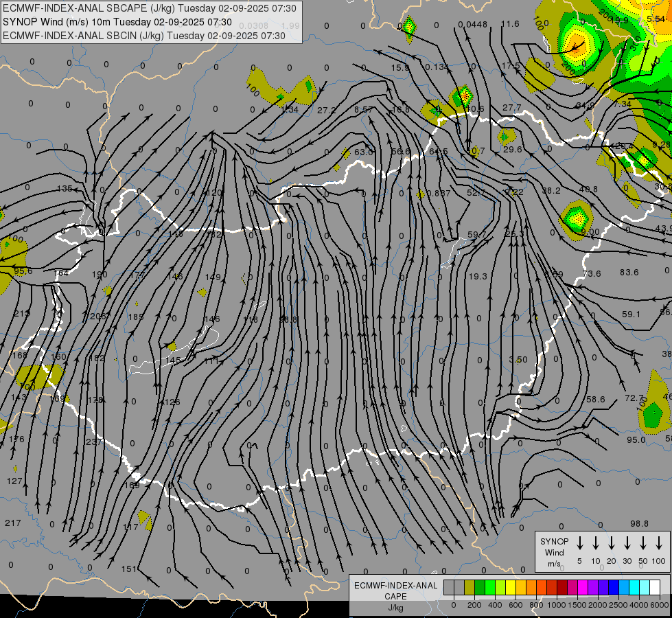Click the map value 95.6
The width and height of the screenshot is (672, 618).
tap(23, 271)
